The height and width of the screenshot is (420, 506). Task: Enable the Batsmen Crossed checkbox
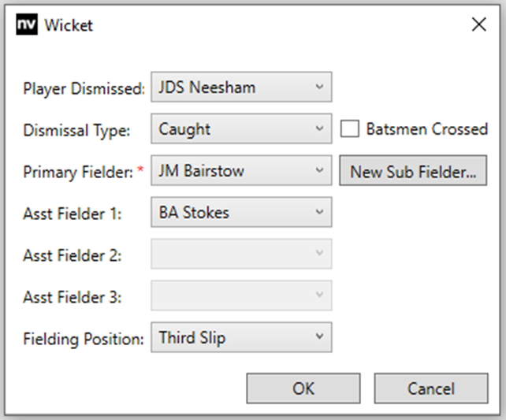[x=350, y=129]
